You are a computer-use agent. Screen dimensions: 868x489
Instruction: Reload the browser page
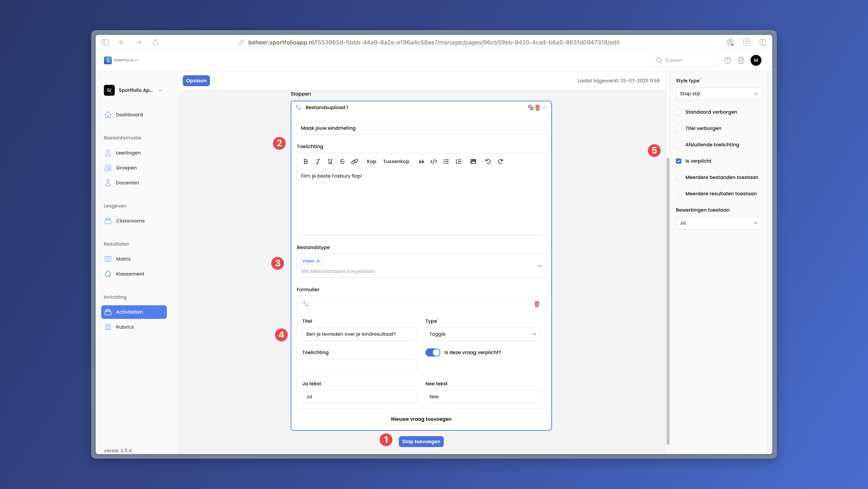[155, 42]
